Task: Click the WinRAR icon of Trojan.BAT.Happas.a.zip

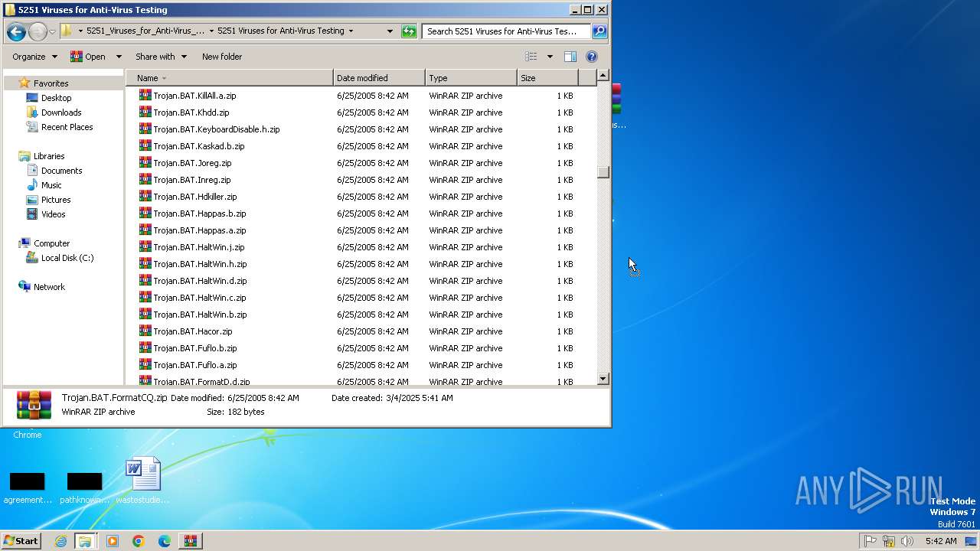Action: [145, 230]
